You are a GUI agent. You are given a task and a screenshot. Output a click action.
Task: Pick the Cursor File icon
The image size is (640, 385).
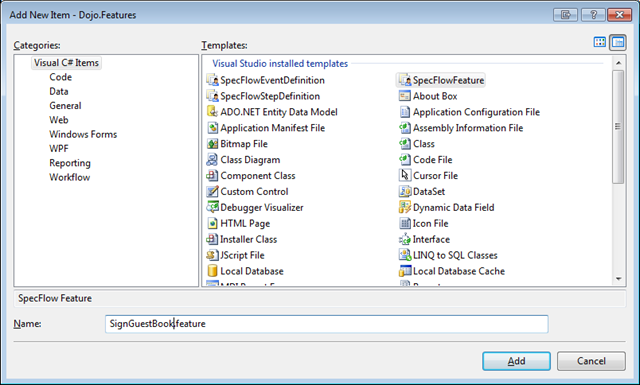(405, 176)
